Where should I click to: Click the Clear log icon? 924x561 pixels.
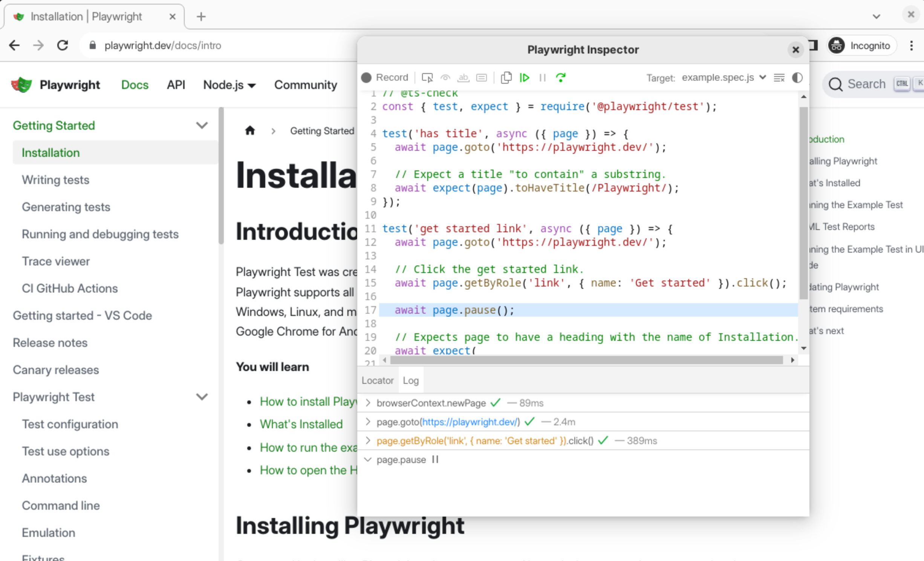tap(779, 78)
